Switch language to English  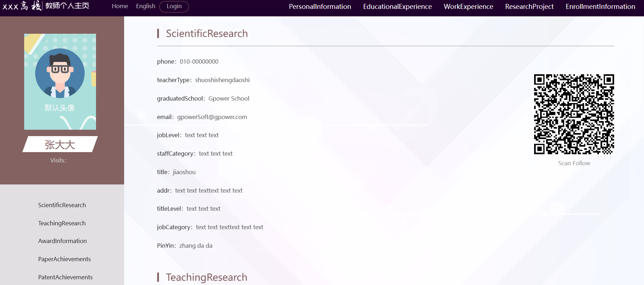point(145,6)
